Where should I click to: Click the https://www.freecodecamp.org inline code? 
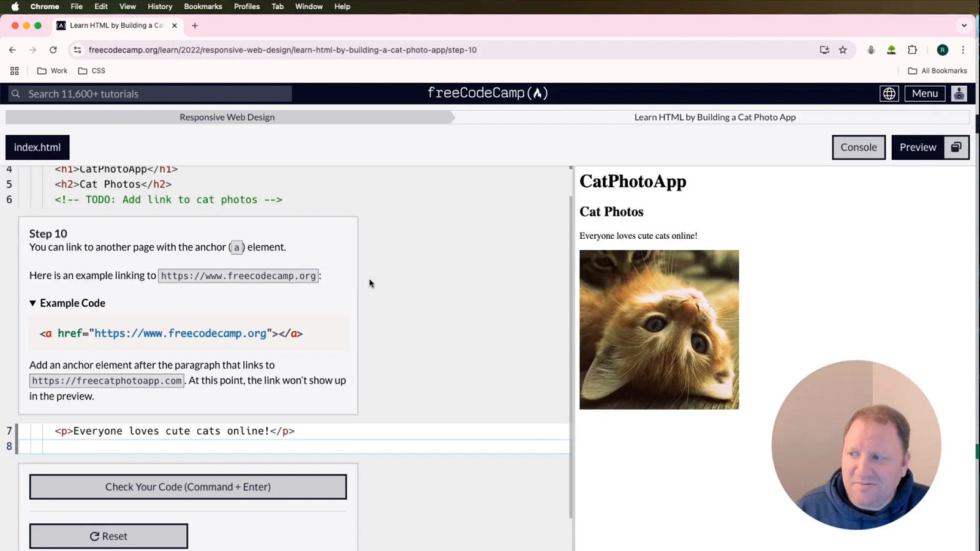point(238,276)
